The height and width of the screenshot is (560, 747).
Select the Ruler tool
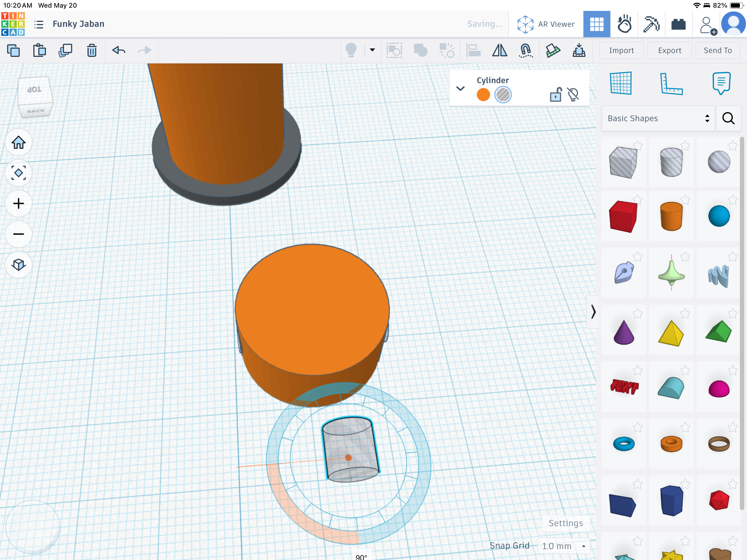pos(671,83)
